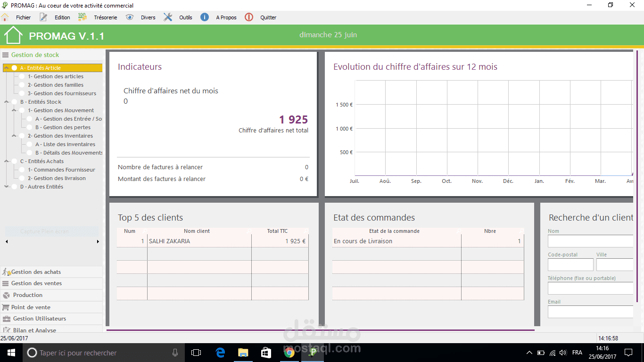Open the Gestion des ventes section
Viewport: 644px width, 362px height.
(x=51, y=283)
